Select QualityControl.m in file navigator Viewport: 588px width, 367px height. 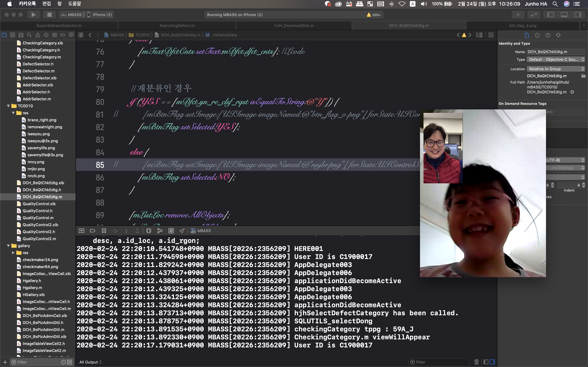[x=38, y=218]
